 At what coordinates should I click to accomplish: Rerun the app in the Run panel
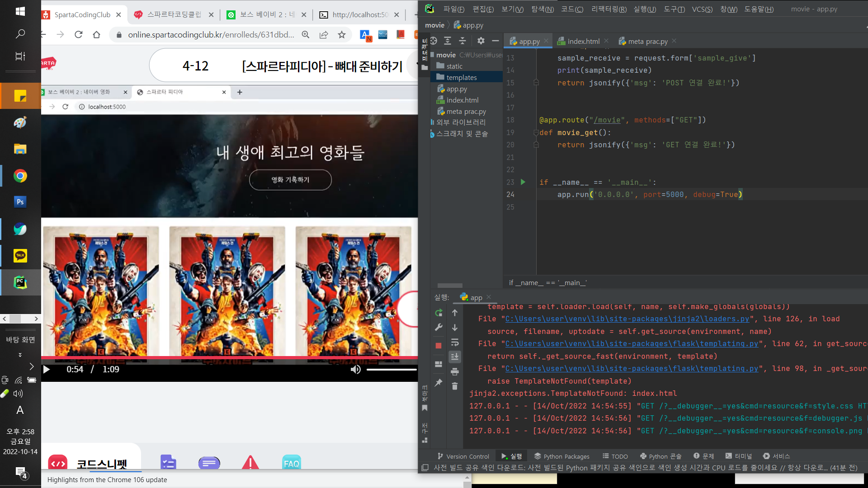[x=438, y=313]
